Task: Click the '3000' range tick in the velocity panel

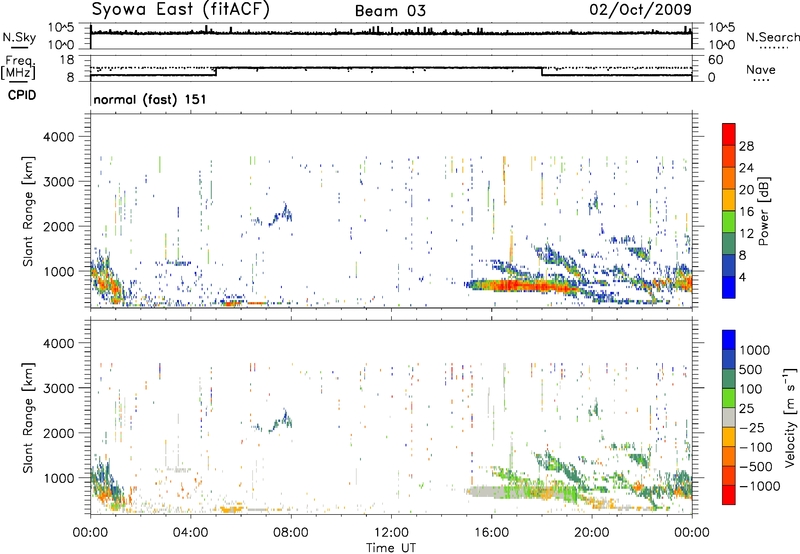Action: coord(58,388)
